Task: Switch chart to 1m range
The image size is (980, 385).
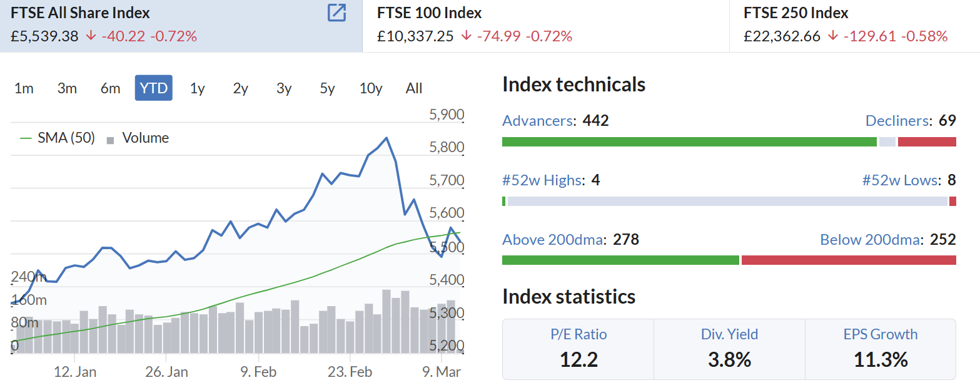Action: (x=24, y=88)
